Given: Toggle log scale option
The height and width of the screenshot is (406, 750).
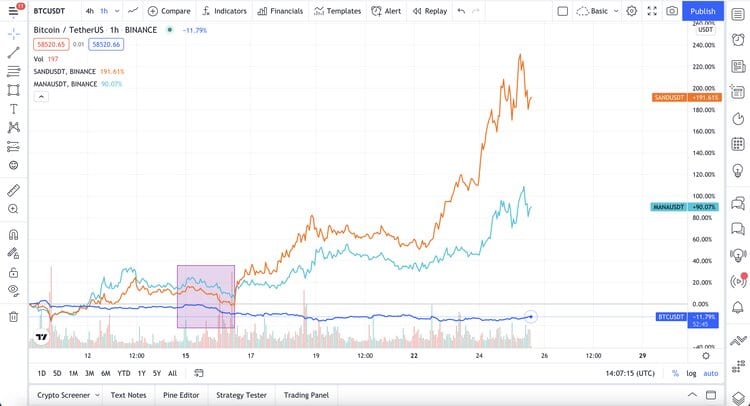Looking at the screenshot, I should tap(690, 373).
